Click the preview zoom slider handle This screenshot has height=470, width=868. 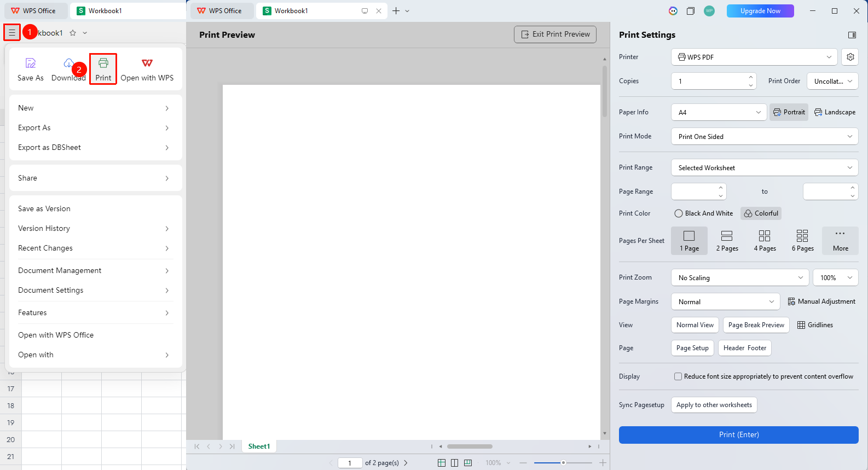(563, 463)
